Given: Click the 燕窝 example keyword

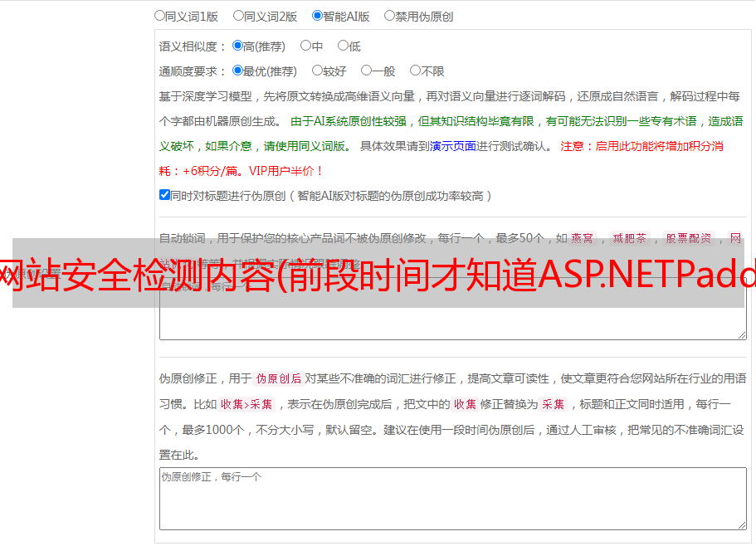Looking at the screenshot, I should [x=582, y=238].
